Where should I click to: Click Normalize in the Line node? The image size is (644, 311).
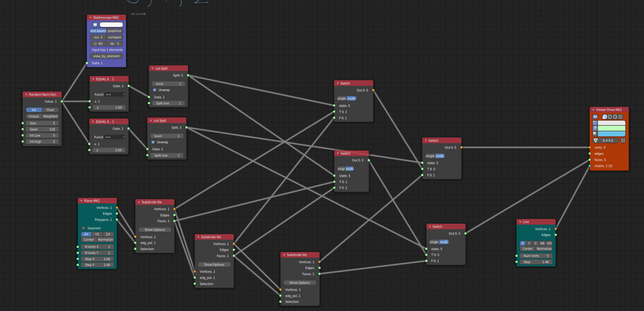(544, 249)
